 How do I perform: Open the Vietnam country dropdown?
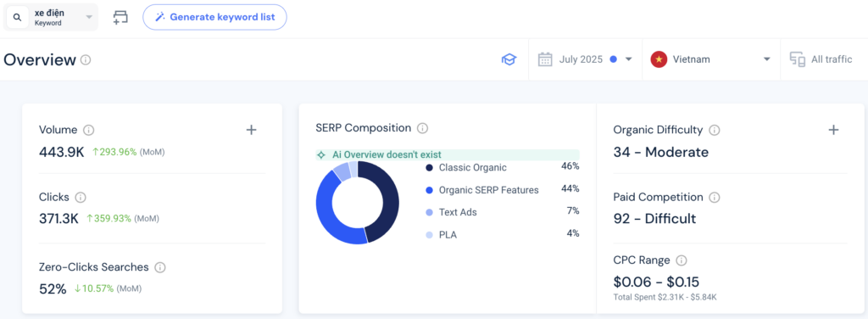(x=711, y=59)
